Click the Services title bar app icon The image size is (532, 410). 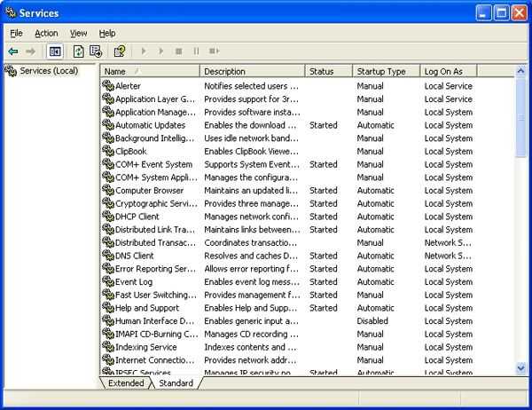(11, 12)
